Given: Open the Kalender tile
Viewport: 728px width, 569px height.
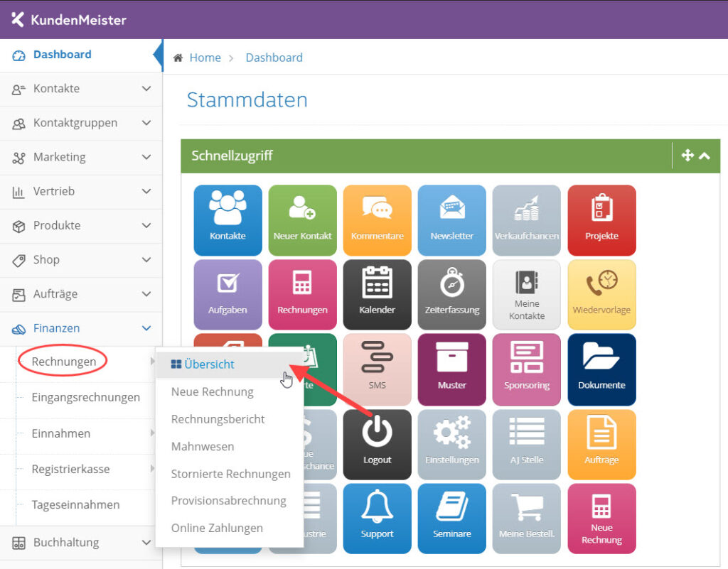Looking at the screenshot, I should click(377, 295).
